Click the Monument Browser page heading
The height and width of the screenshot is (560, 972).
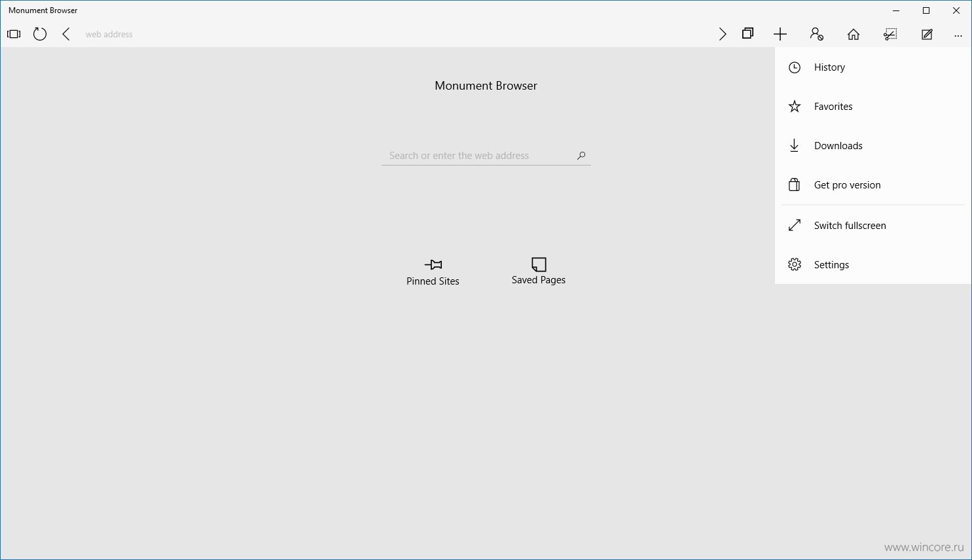pyautogui.click(x=486, y=86)
